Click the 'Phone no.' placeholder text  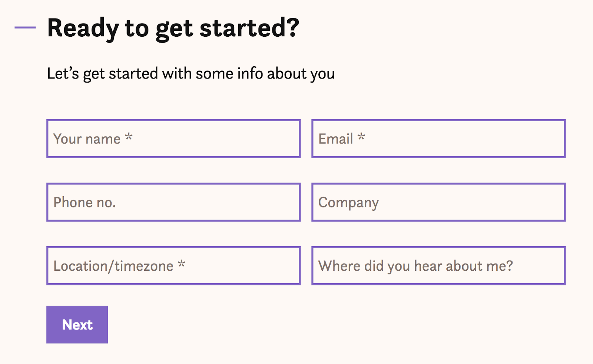click(85, 203)
